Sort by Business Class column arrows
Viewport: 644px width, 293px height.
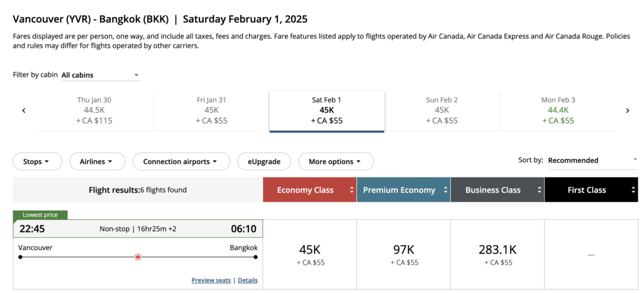[x=539, y=190]
